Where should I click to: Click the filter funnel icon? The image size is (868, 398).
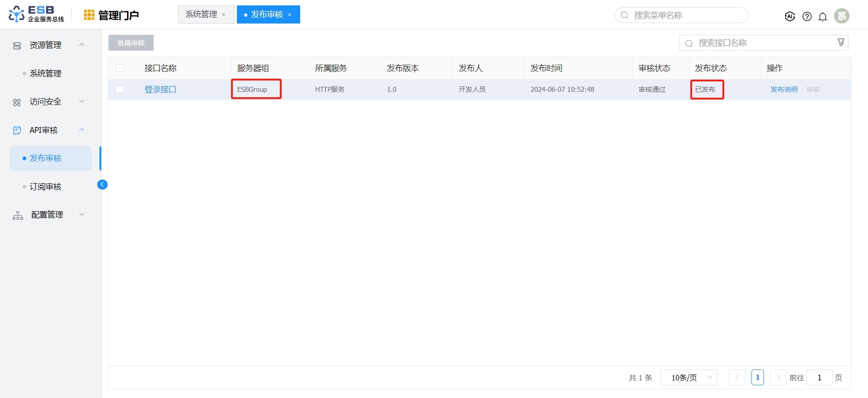click(x=841, y=43)
